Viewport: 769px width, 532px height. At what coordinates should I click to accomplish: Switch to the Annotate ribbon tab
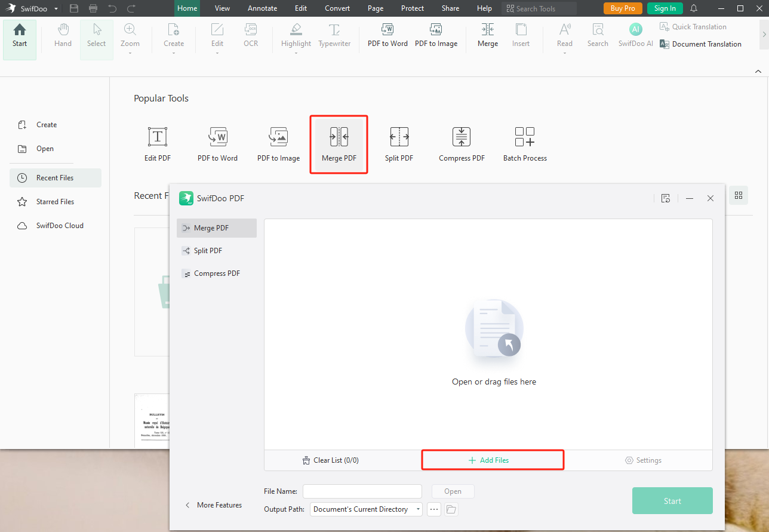pos(262,8)
